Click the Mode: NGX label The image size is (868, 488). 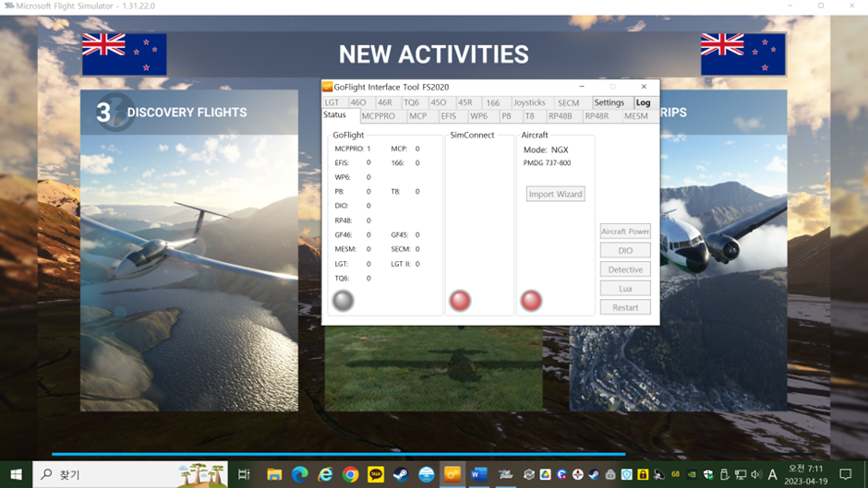coord(546,150)
